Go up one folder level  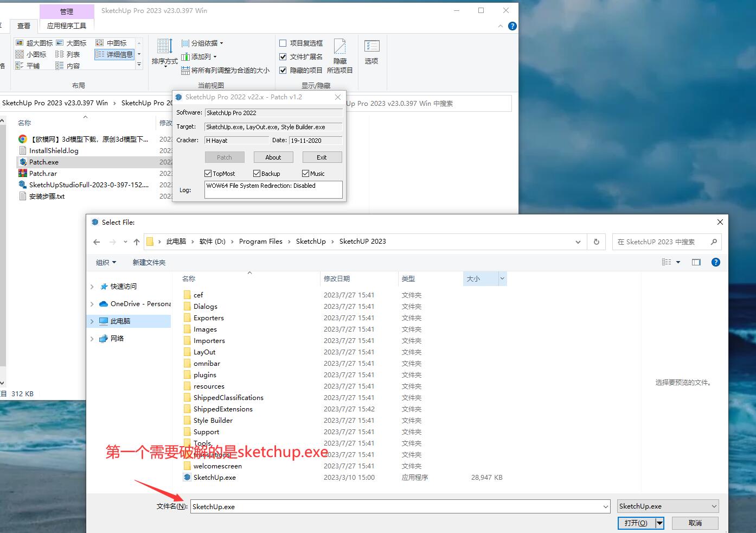[x=137, y=242]
